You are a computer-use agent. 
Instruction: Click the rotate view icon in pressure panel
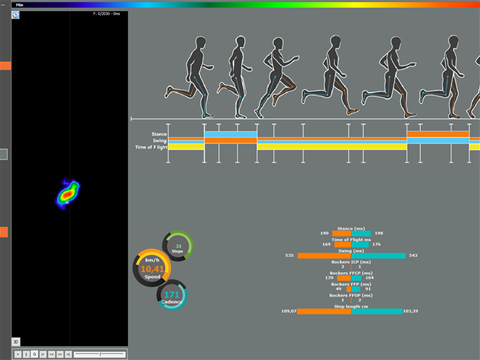[x=16, y=15]
